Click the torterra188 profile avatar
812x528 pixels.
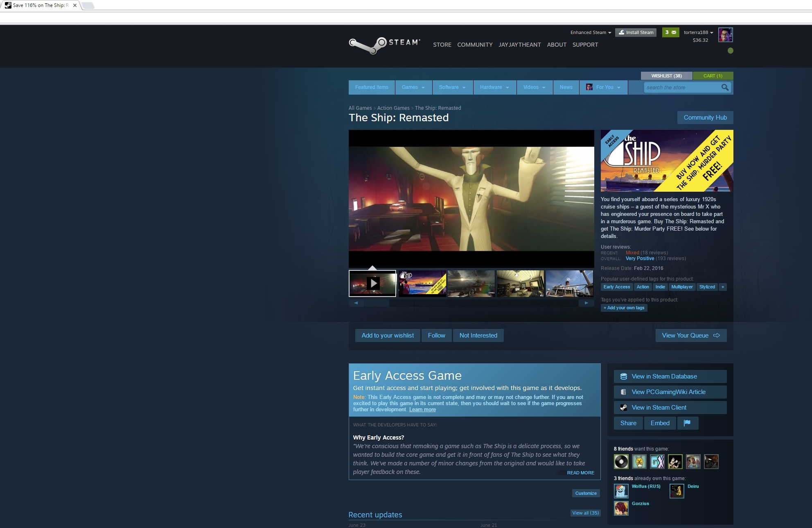coord(725,35)
